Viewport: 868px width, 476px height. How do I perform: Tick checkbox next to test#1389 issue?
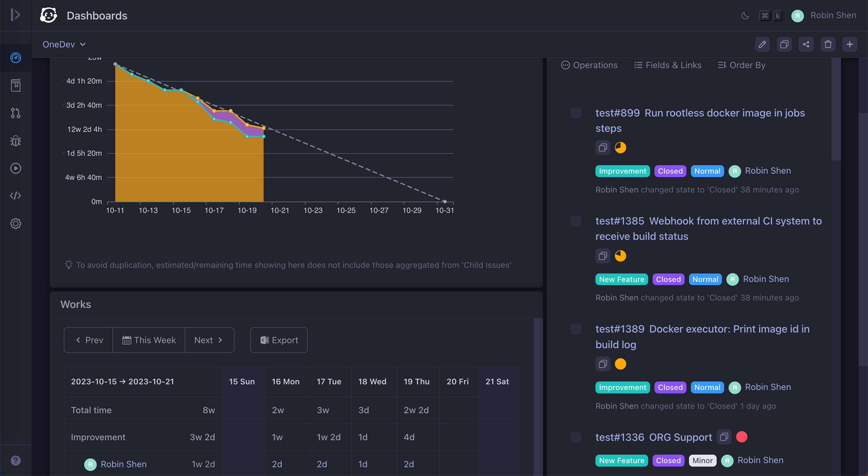[576, 329]
